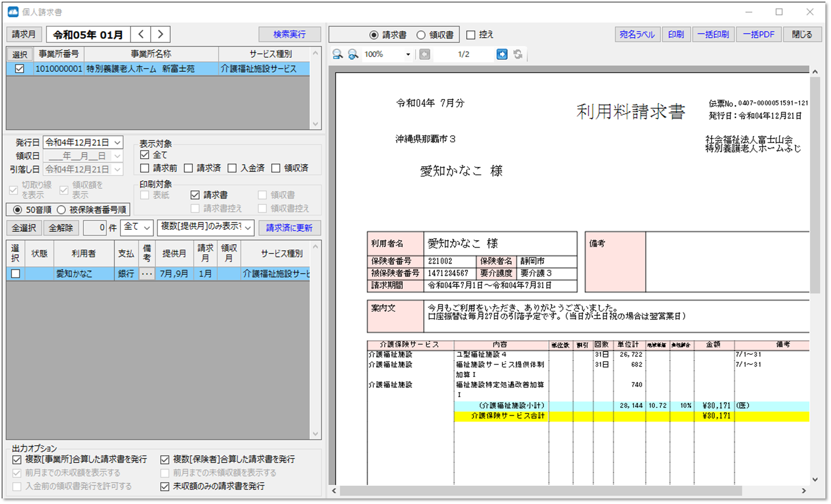Screen dimensions: 831x504
Task: Switch to the 領収書 radio button
Action: coord(420,35)
